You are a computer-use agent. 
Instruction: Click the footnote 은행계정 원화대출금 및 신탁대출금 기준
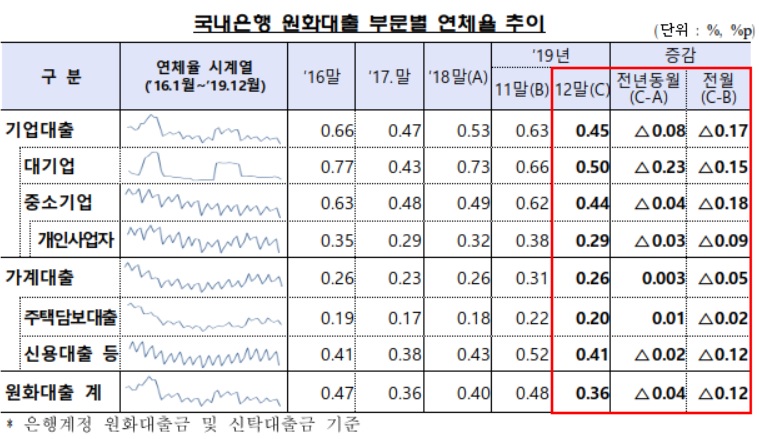click(192, 424)
